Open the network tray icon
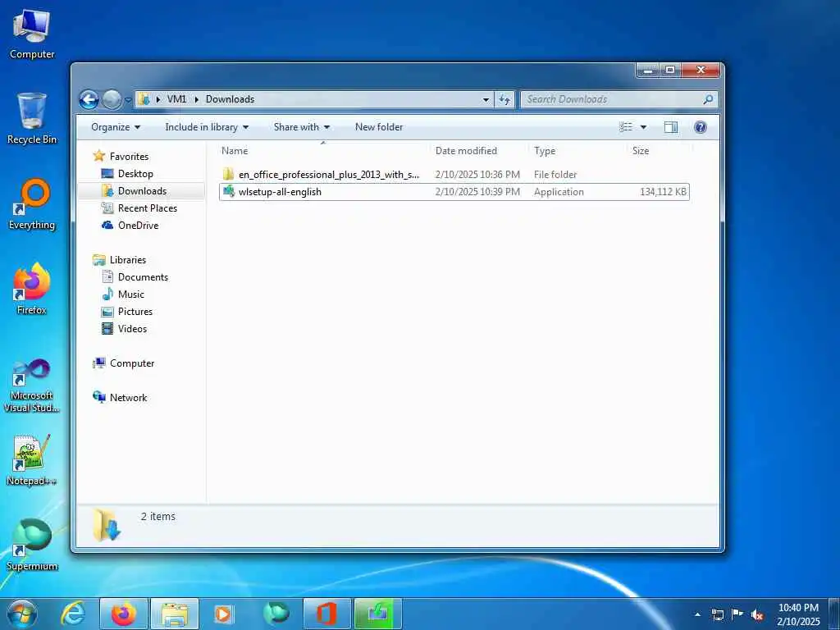The height and width of the screenshot is (630, 840). 718,614
